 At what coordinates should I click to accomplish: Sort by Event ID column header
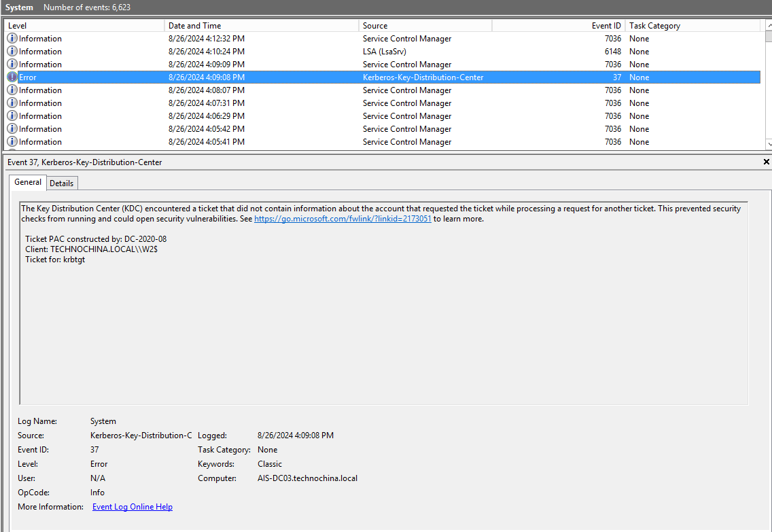pyautogui.click(x=559, y=26)
